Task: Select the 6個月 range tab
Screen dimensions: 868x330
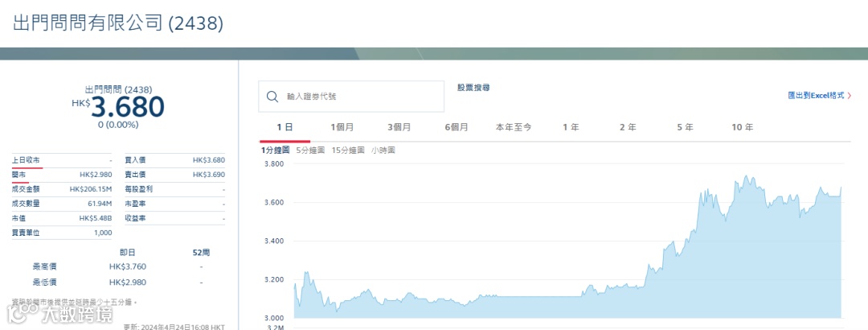Action: (457, 127)
